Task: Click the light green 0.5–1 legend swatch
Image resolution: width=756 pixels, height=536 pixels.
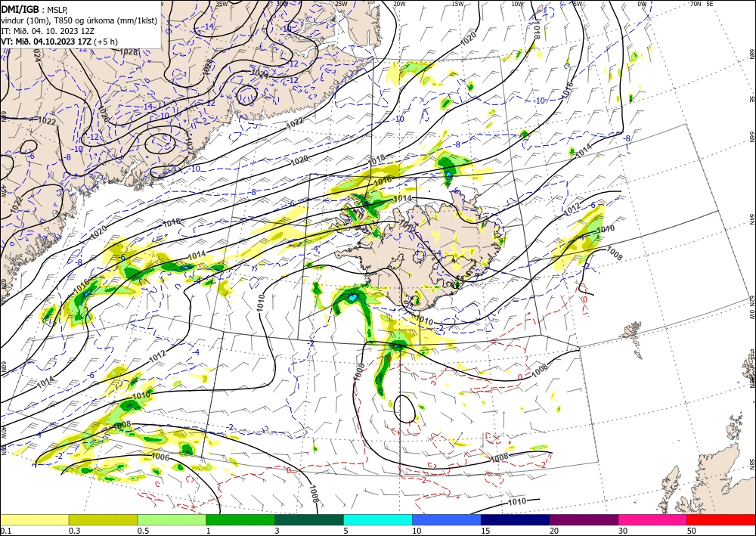Action: (x=172, y=519)
